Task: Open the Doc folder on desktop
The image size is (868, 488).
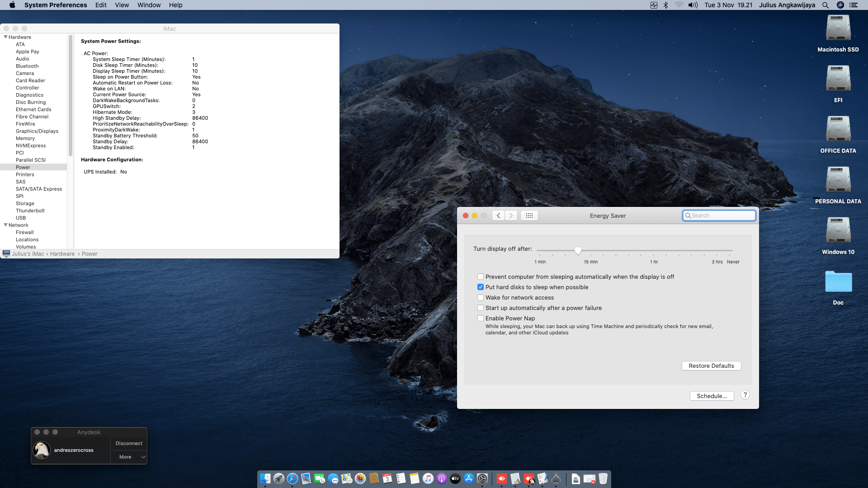Action: coord(838,282)
